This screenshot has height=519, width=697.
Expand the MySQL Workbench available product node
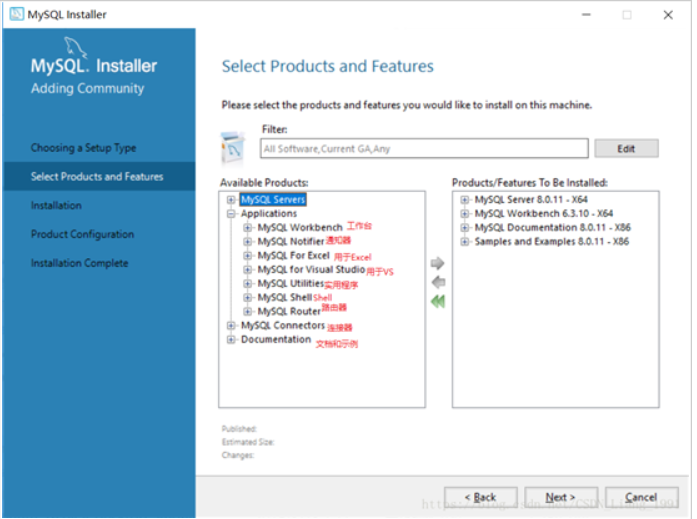pyautogui.click(x=247, y=228)
